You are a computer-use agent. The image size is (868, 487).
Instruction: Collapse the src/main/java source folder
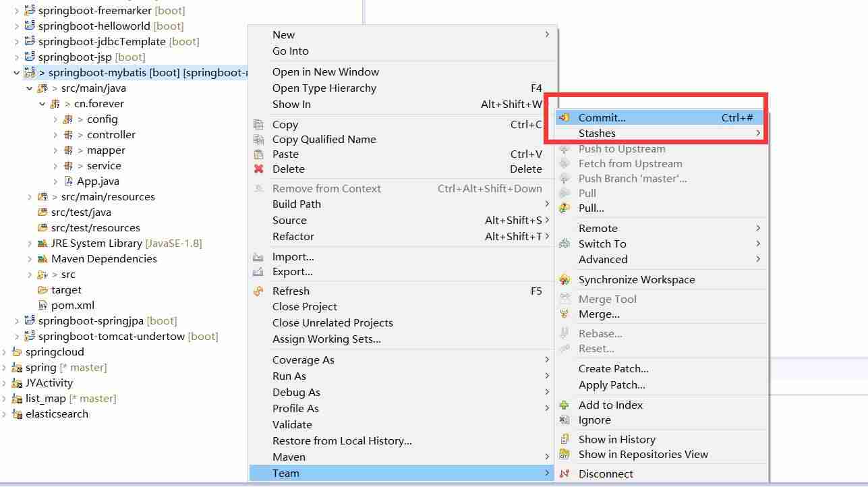(30, 88)
